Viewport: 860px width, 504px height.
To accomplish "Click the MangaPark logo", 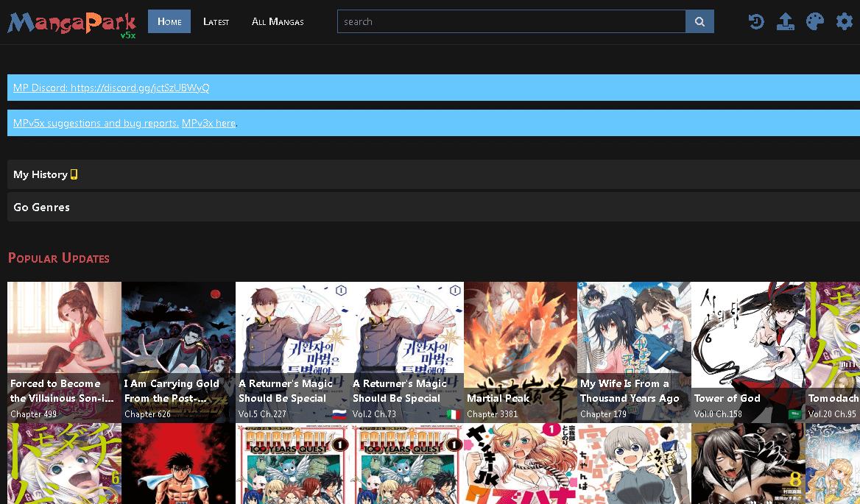I will click(71, 24).
